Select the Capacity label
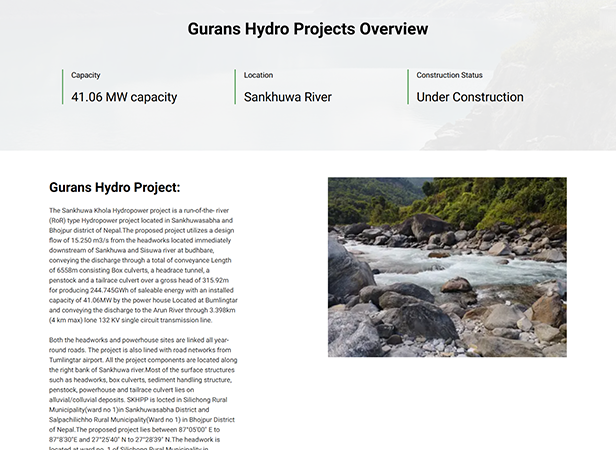616x450 pixels. (86, 75)
